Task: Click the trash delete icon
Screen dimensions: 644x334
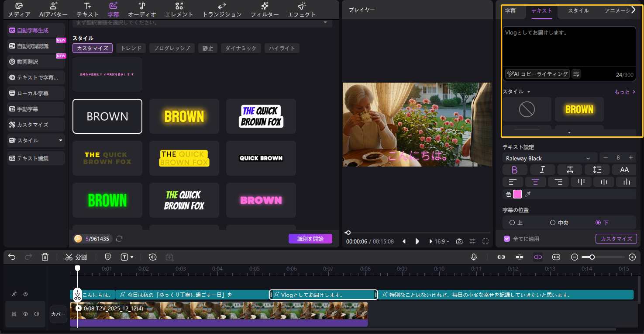Action: tap(45, 257)
